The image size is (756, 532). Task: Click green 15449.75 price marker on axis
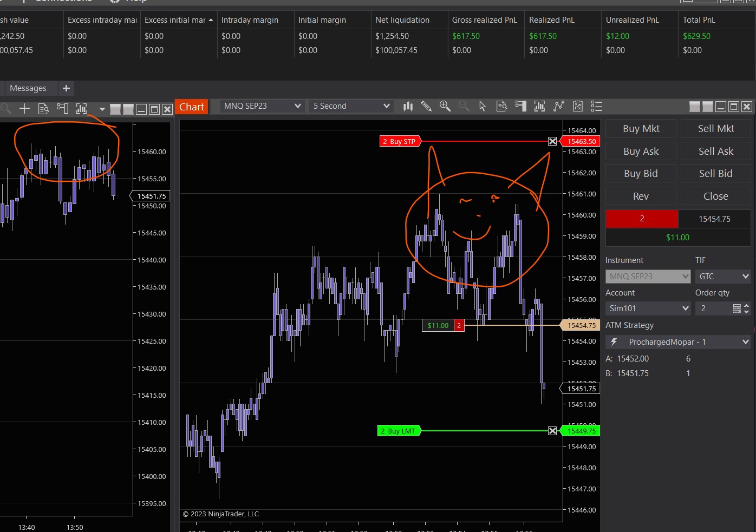click(x=579, y=431)
